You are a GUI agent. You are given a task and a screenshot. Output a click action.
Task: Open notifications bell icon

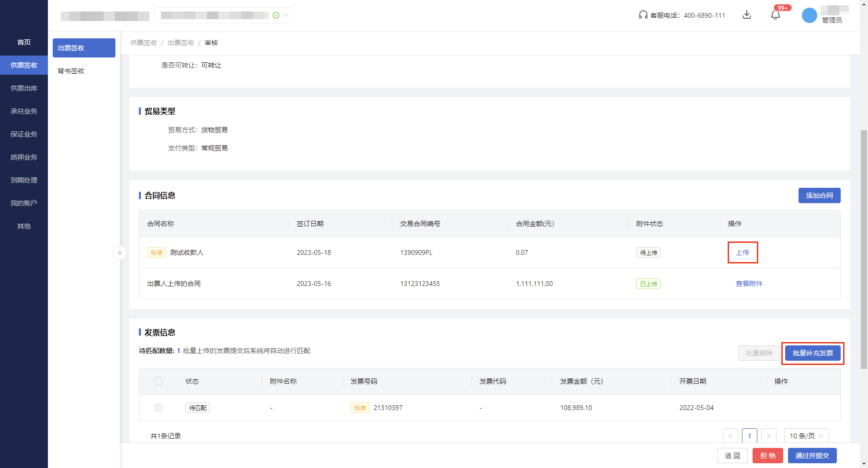coord(775,15)
